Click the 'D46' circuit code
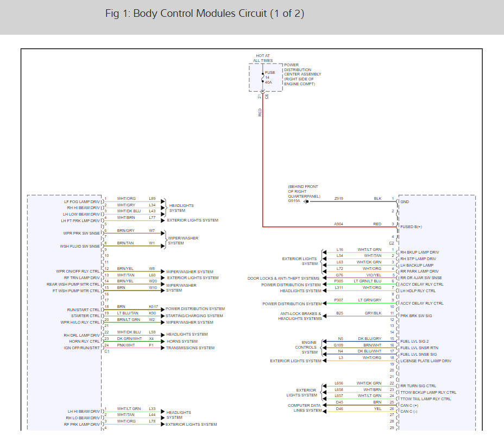The image size is (504, 441). pos(339,409)
